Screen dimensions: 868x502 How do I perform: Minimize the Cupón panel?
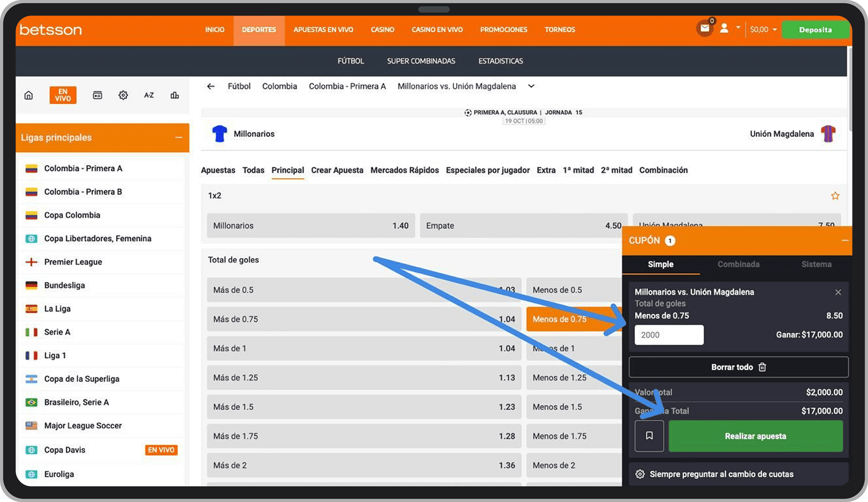(x=845, y=240)
